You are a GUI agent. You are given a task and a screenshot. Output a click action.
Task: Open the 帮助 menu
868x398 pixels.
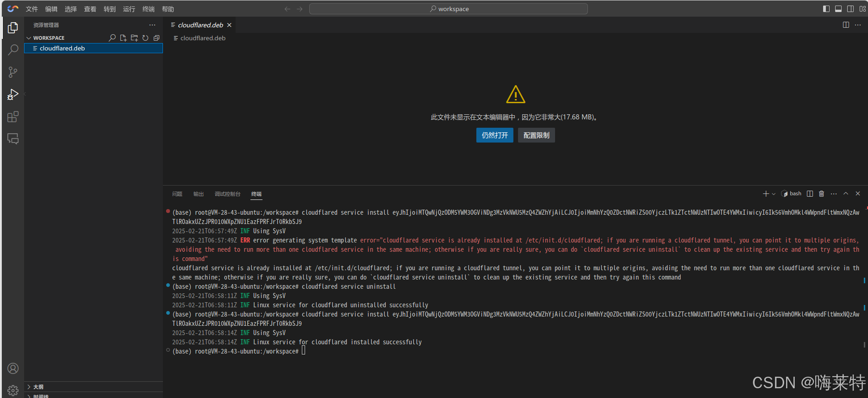click(168, 9)
